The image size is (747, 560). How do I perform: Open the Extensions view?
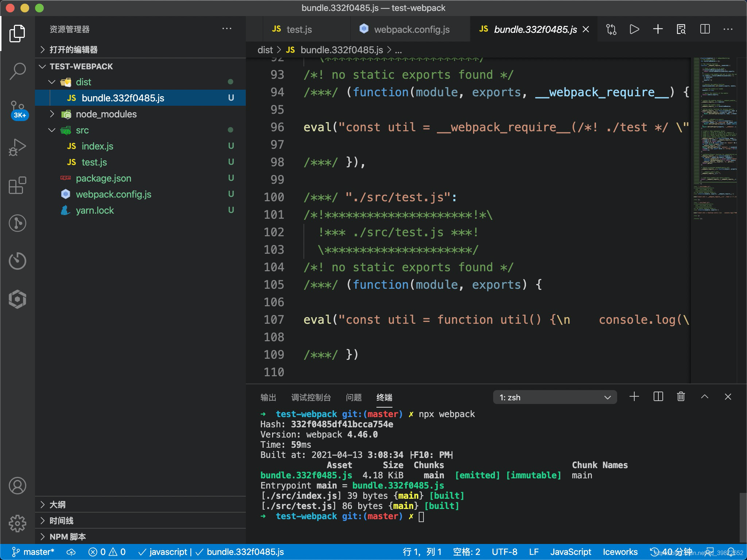coord(17,185)
